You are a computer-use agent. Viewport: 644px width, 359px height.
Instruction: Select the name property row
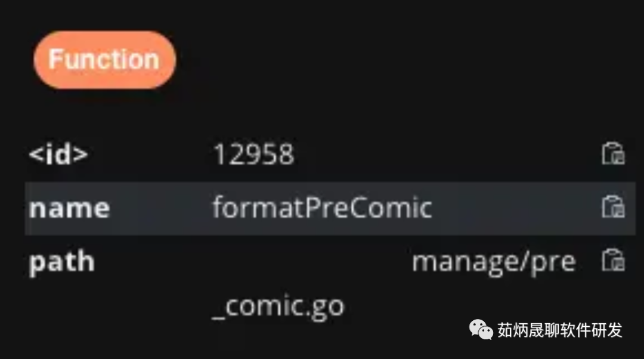click(x=330, y=208)
